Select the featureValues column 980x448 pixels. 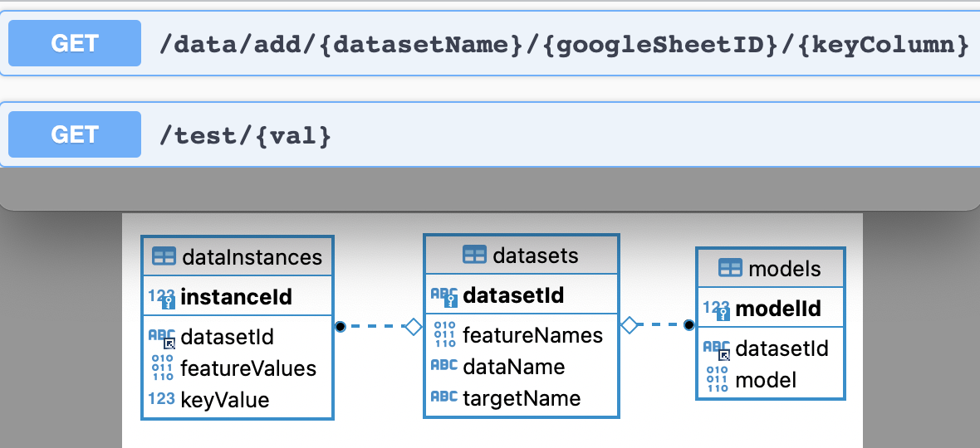coord(248,368)
